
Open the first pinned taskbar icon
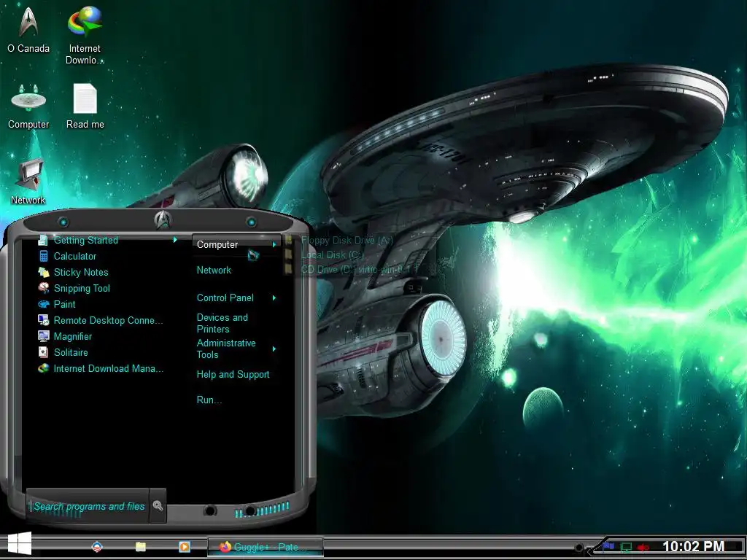point(97,547)
